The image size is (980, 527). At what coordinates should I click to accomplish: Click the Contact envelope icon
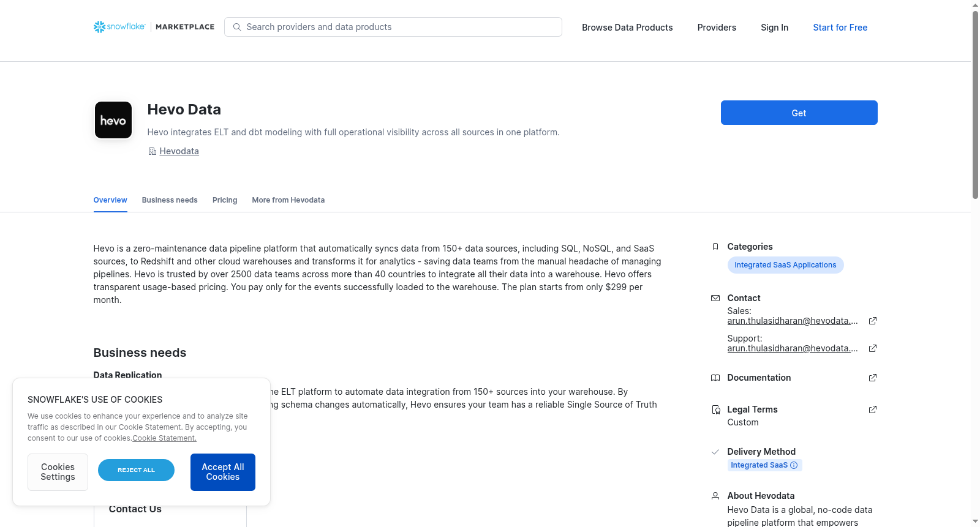pyautogui.click(x=715, y=298)
